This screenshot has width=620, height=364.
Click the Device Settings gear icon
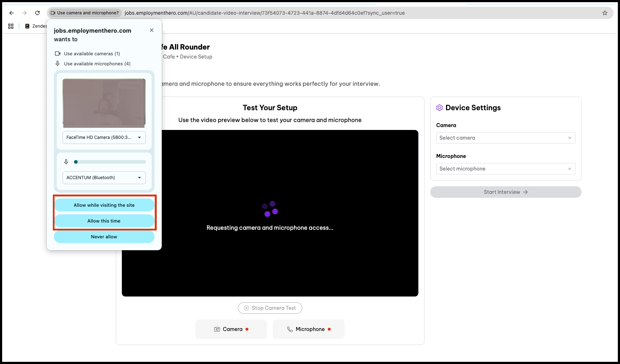pos(439,108)
